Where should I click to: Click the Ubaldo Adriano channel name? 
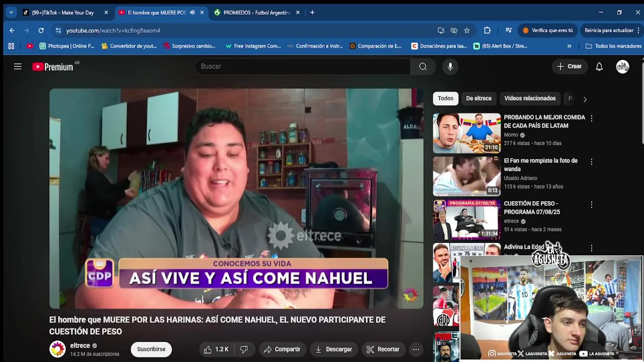coord(520,178)
